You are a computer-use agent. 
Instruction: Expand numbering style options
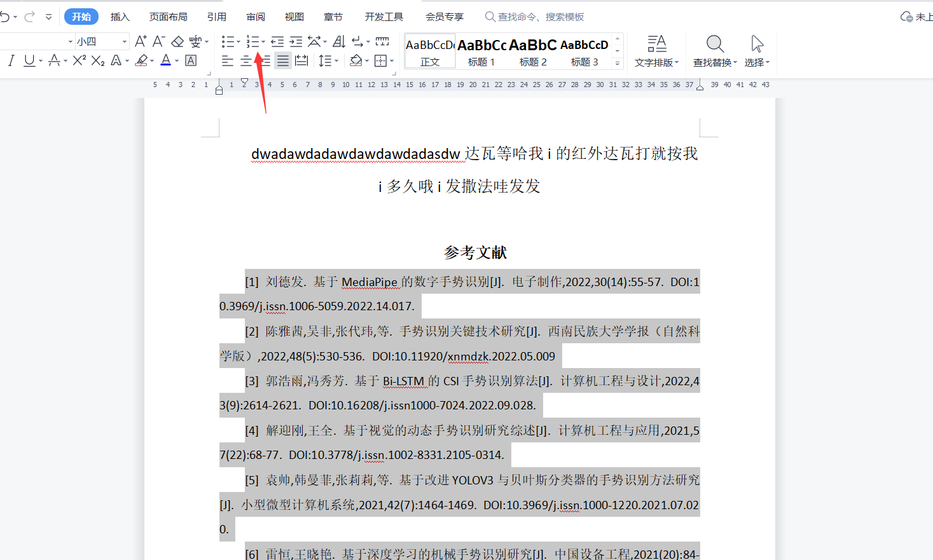coord(263,42)
